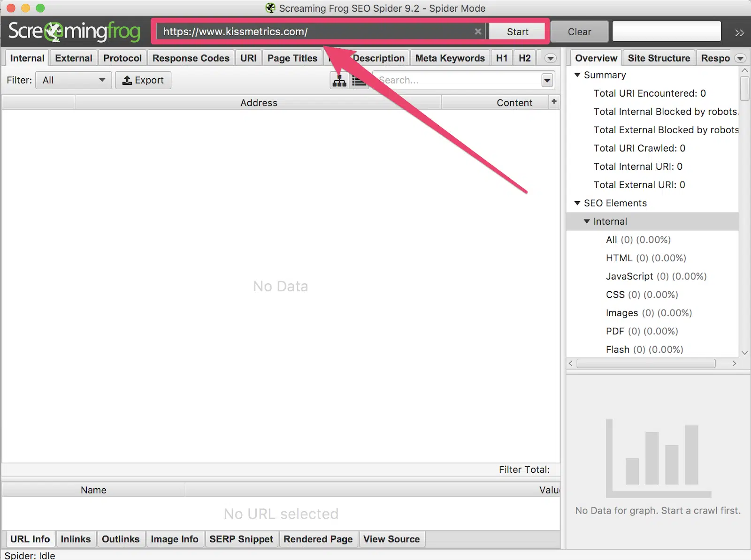Click the Screaming Frog logo
751x560 pixels.
[74, 31]
